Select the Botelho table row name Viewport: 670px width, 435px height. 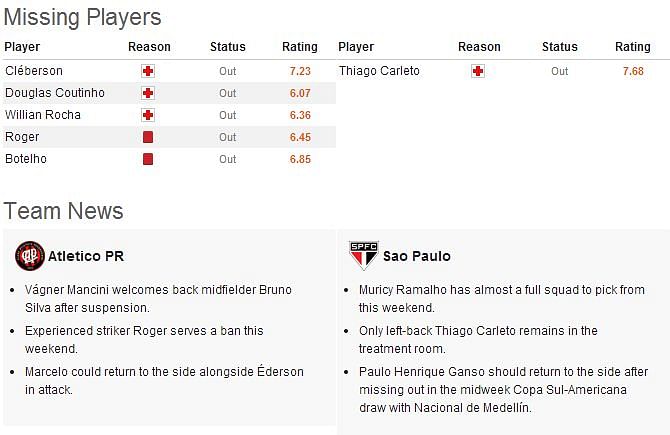(26, 159)
